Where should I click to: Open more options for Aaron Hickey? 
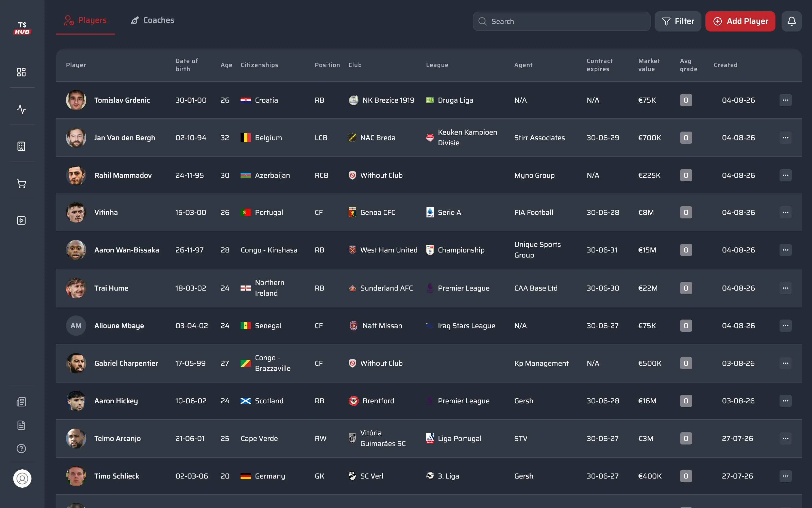(785, 401)
